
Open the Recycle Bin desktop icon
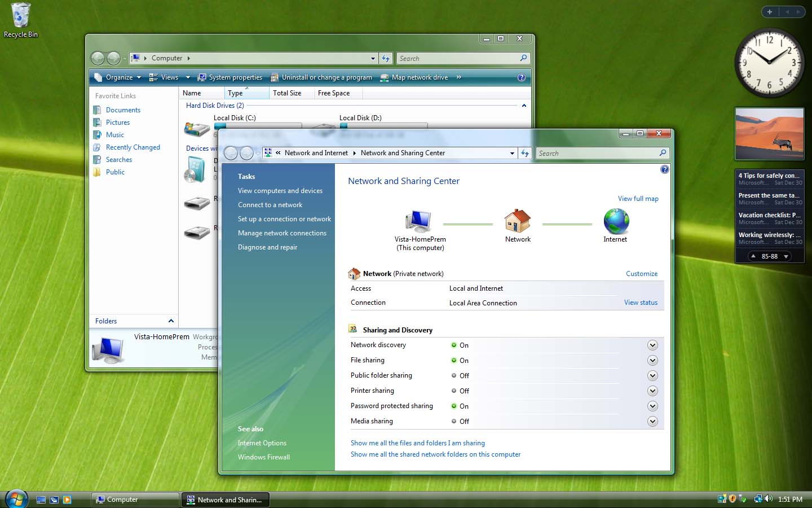pos(20,20)
